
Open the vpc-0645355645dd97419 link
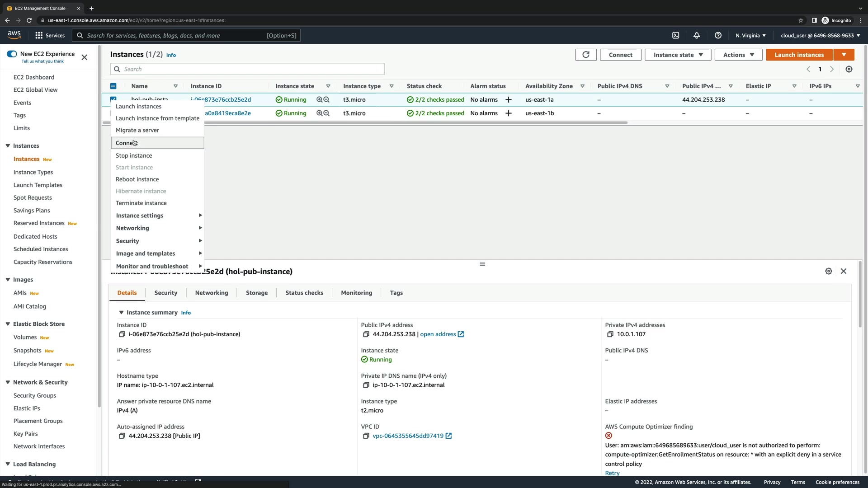pos(408,436)
